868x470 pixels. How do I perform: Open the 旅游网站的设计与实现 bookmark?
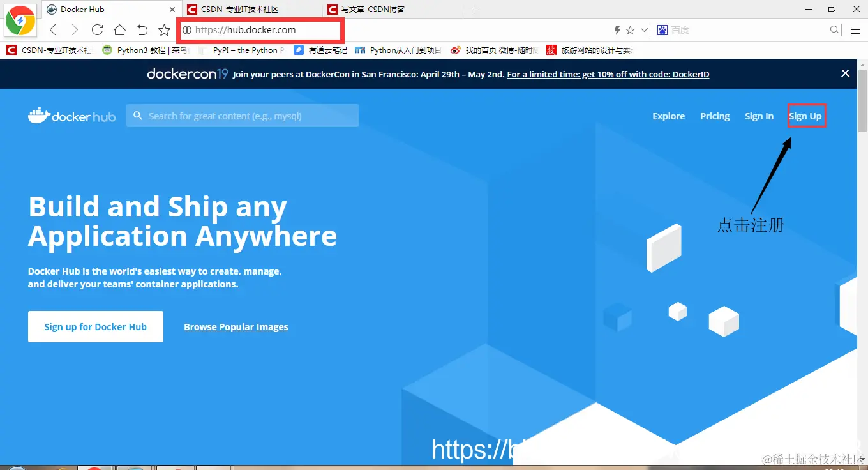coord(590,50)
